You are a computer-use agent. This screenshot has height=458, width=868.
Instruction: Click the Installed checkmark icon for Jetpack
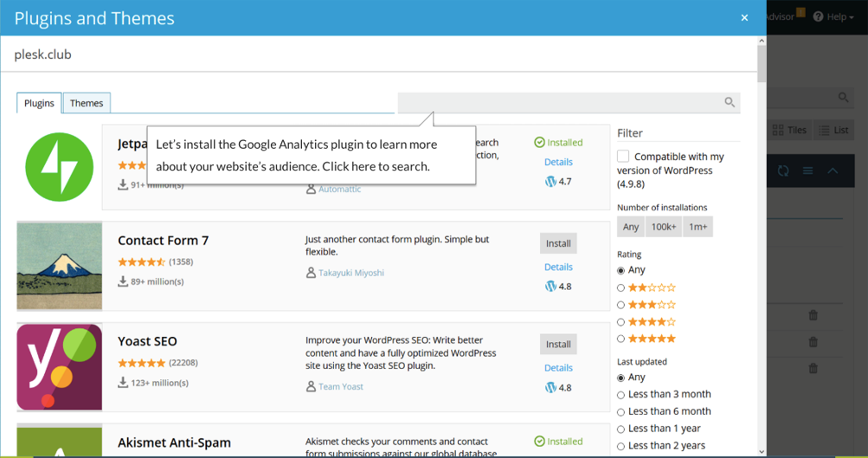point(539,142)
